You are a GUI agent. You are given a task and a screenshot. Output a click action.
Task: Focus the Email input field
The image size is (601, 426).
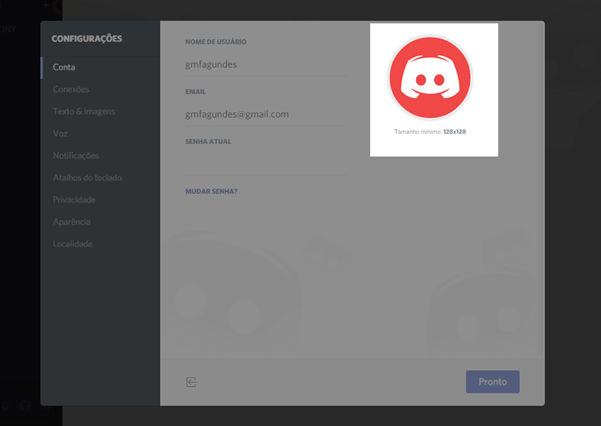pos(264,114)
